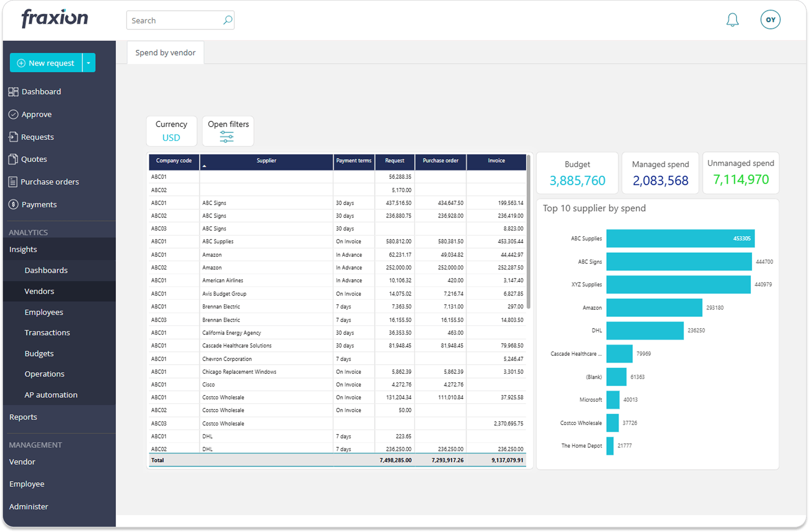Click the Purchase orders icon
Viewport: 809px width, 532px height.
point(14,182)
